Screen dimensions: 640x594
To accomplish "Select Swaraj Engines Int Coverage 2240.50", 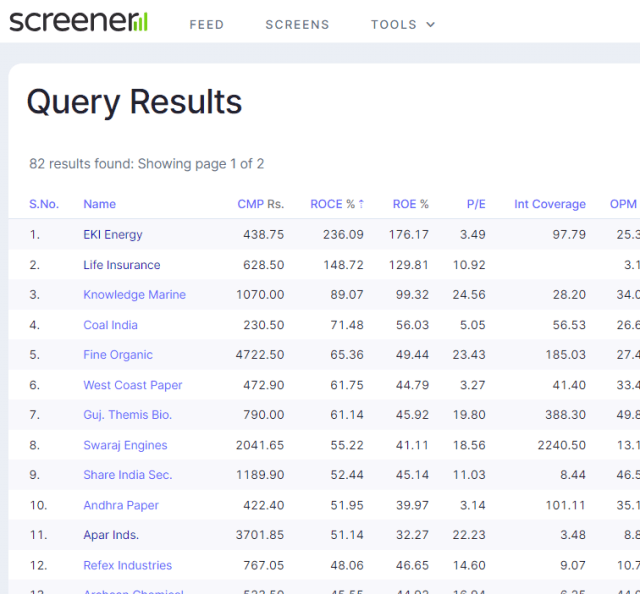I will coord(562,445).
